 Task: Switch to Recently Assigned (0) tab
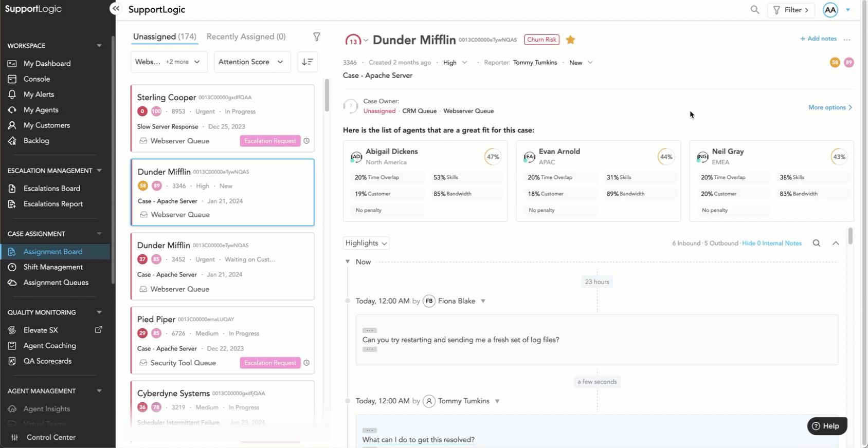point(246,36)
